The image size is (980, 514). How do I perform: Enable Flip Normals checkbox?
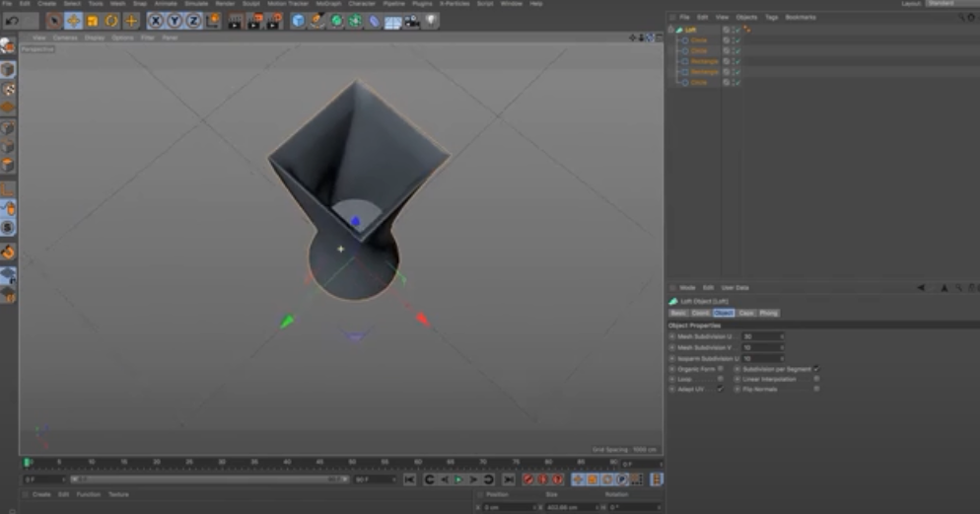click(x=817, y=389)
